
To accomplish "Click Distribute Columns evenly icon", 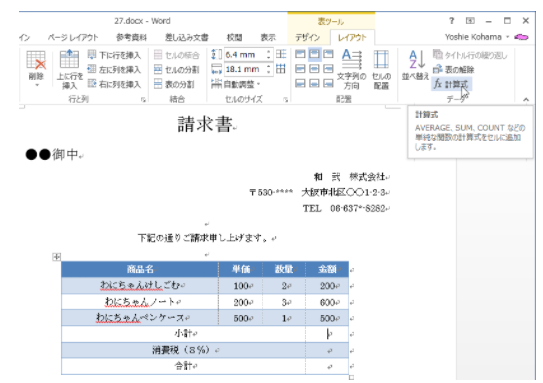I will pyautogui.click(x=281, y=69).
